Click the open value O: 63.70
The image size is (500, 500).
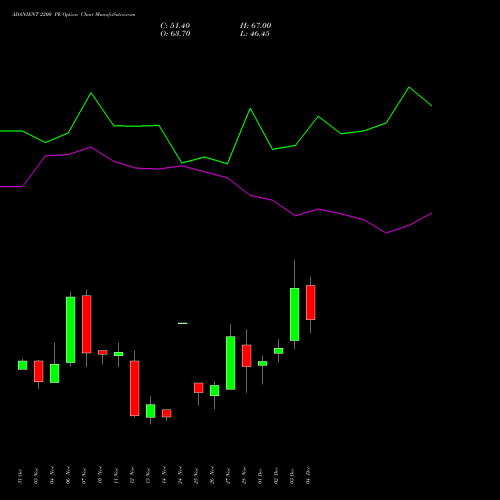click(x=175, y=34)
